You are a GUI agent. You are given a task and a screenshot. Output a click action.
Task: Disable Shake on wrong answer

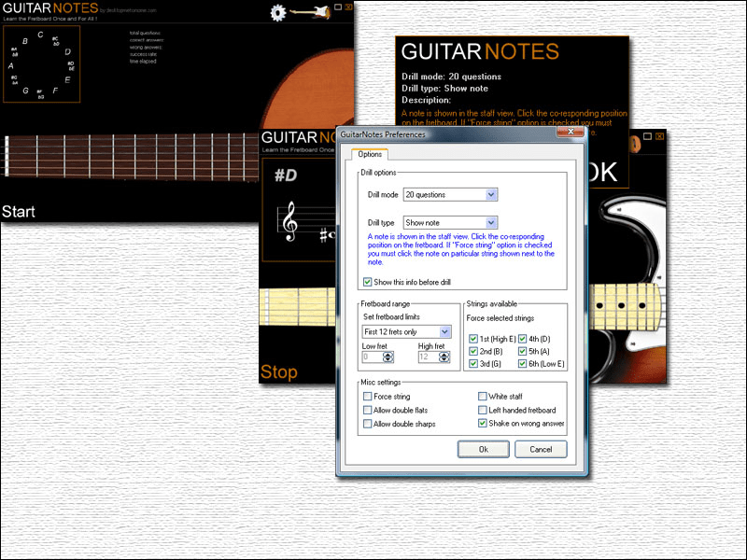coord(483,423)
